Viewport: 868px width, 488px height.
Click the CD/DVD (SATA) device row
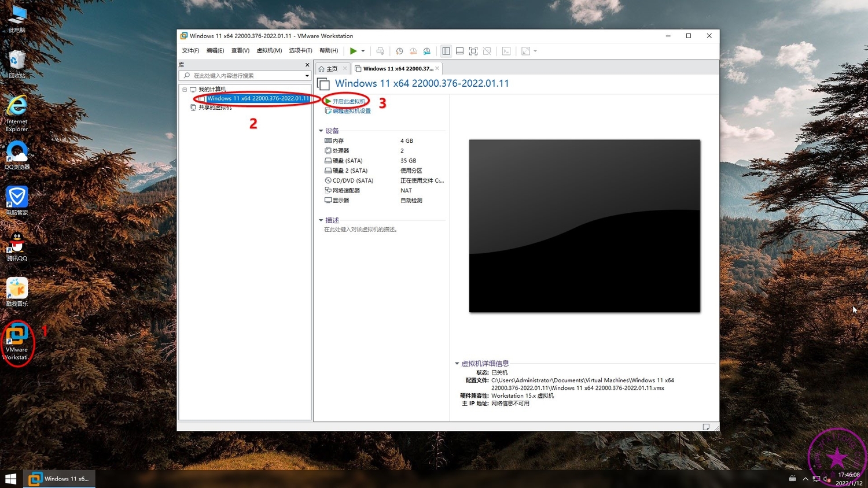[x=384, y=180]
